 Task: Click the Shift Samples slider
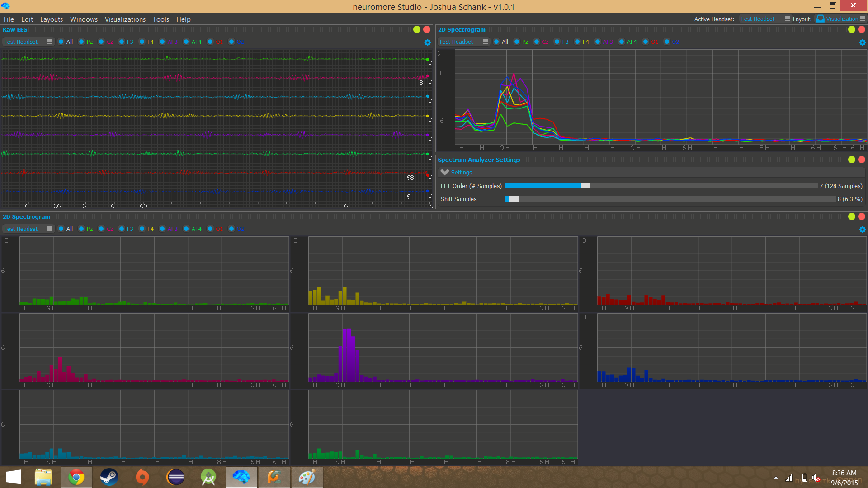(x=514, y=199)
